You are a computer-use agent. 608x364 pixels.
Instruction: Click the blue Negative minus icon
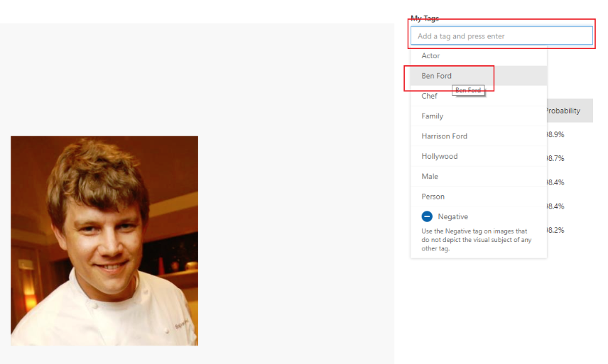coord(427,216)
